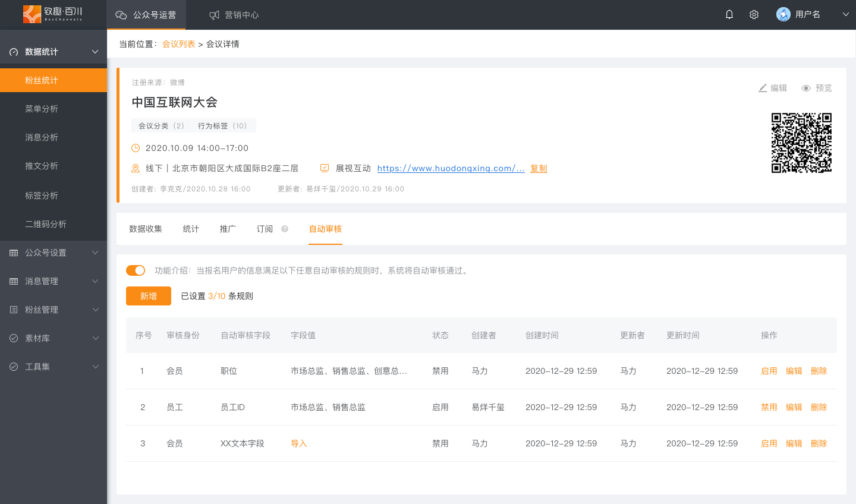
Task: Click the WeChat icon in 公众号运营
Action: coord(121,15)
